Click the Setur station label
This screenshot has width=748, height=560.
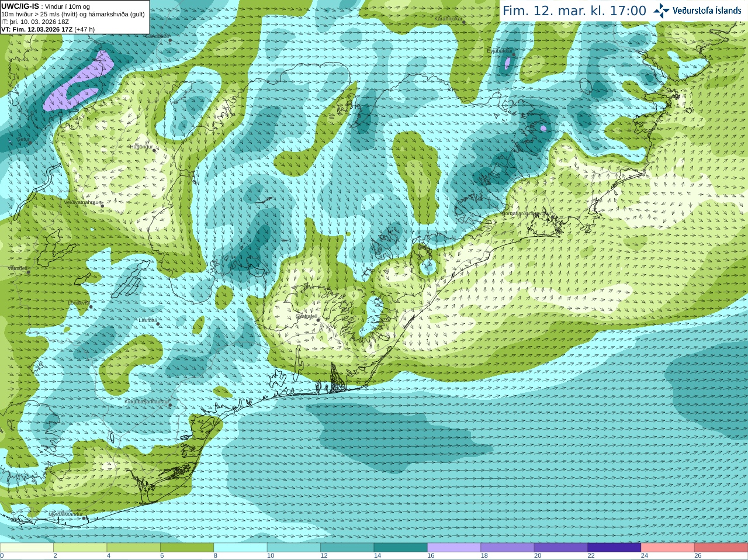[x=22, y=140]
